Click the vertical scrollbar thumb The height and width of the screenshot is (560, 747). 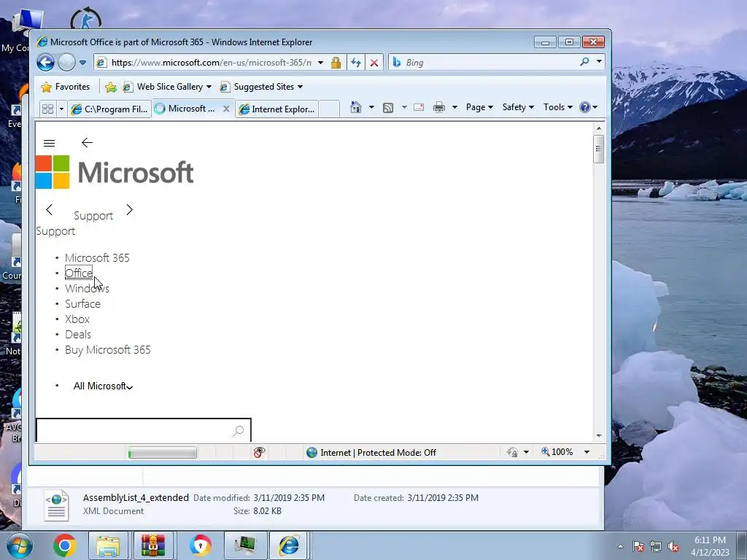point(599,149)
